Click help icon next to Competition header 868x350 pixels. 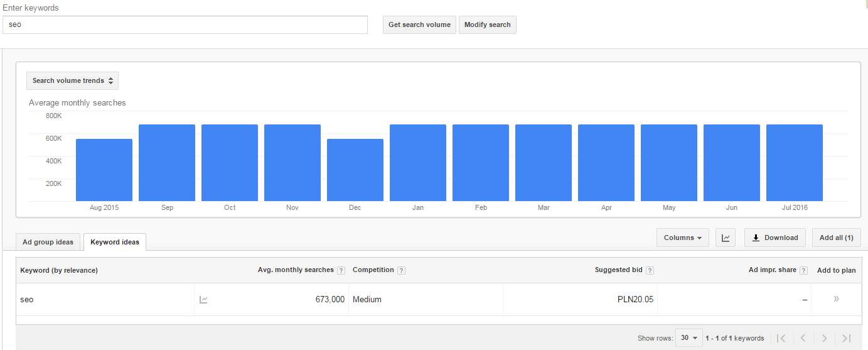click(401, 271)
